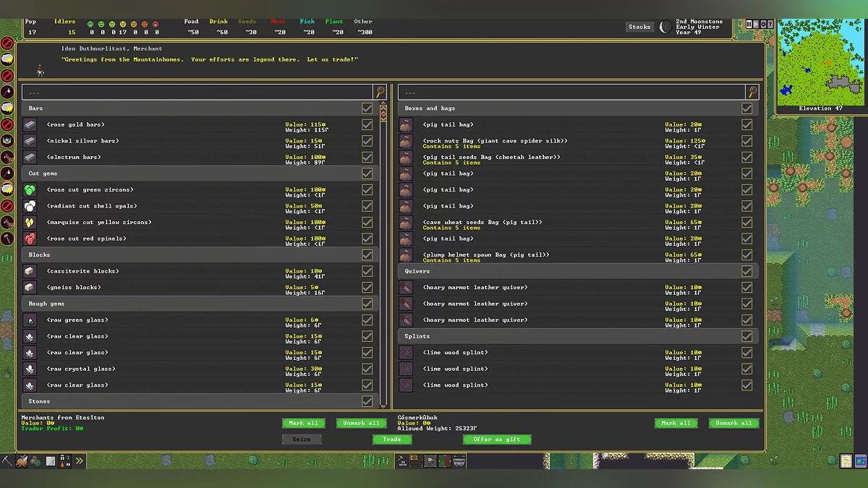Viewport: 868px width, 488px height.
Task: Expand more tools with double chevron
Action: pos(79,461)
